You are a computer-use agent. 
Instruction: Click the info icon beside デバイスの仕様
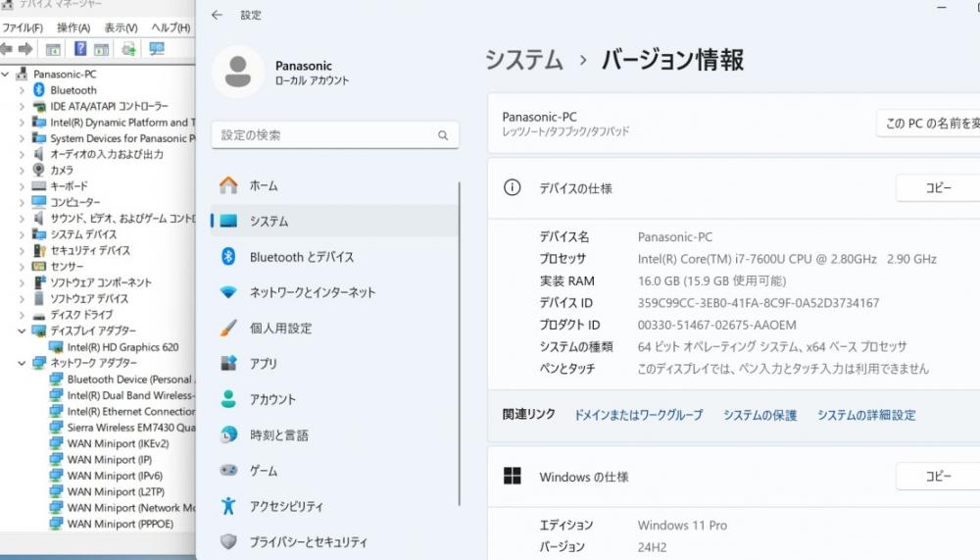pyautogui.click(x=512, y=187)
